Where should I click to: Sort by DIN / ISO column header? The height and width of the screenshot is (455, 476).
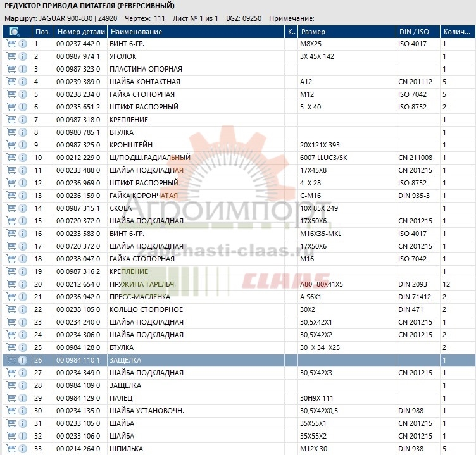pos(418,32)
